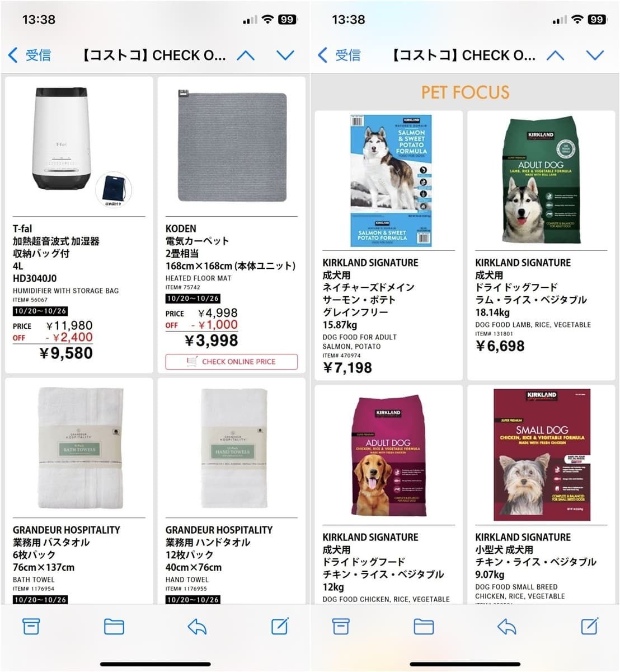Click the CHECK ONLINE PRICE button
Image resolution: width=620 pixels, height=672 pixels.
click(231, 362)
